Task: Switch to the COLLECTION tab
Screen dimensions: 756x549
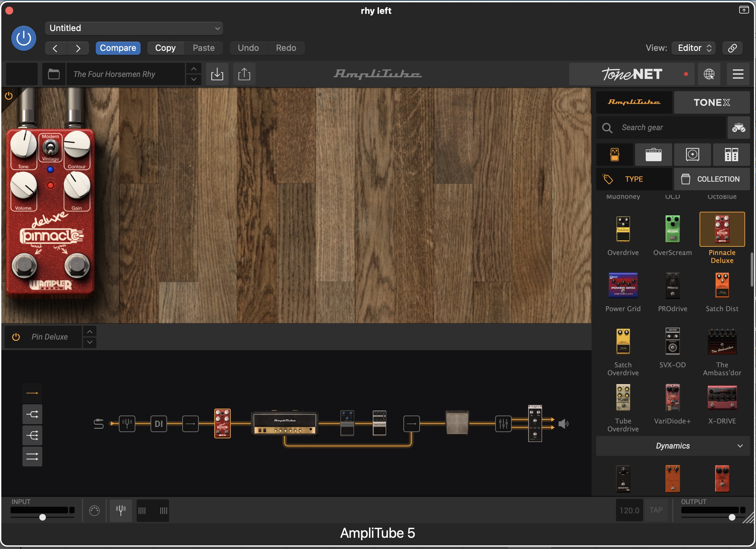Action: pyautogui.click(x=711, y=179)
